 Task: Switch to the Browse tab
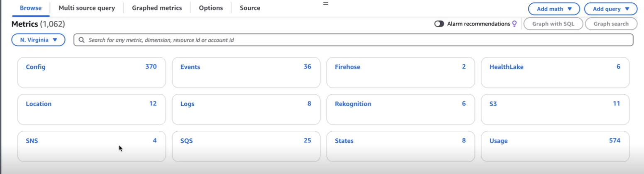(31, 8)
